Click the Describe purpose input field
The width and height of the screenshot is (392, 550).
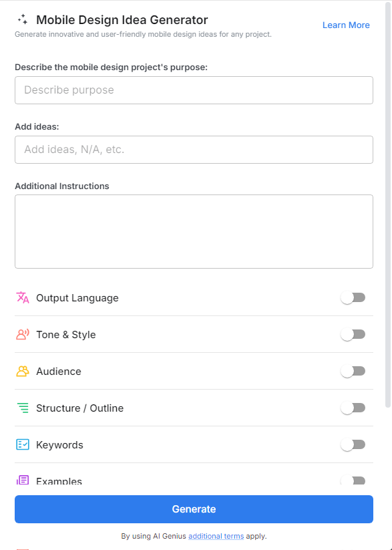pos(194,90)
